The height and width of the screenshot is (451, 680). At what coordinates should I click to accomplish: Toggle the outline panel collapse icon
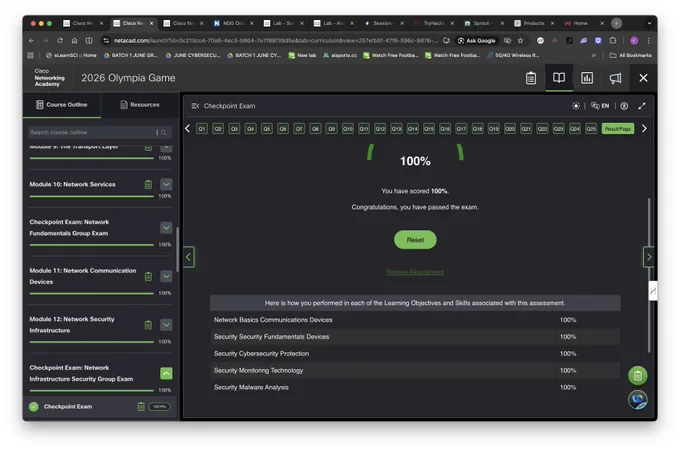tap(195, 106)
